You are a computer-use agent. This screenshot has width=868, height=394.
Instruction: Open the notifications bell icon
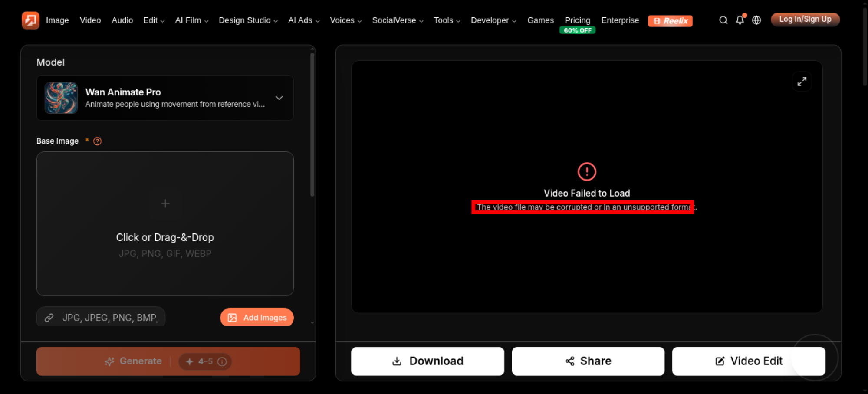tap(740, 20)
